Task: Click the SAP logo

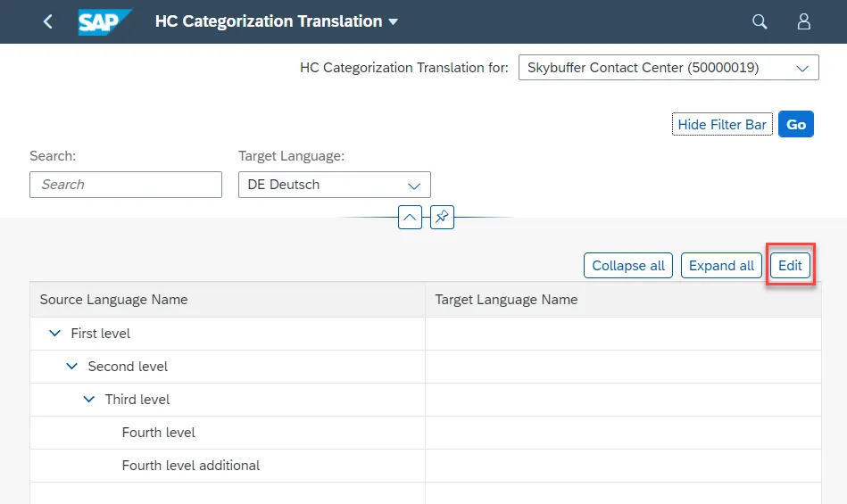Action: (104, 22)
